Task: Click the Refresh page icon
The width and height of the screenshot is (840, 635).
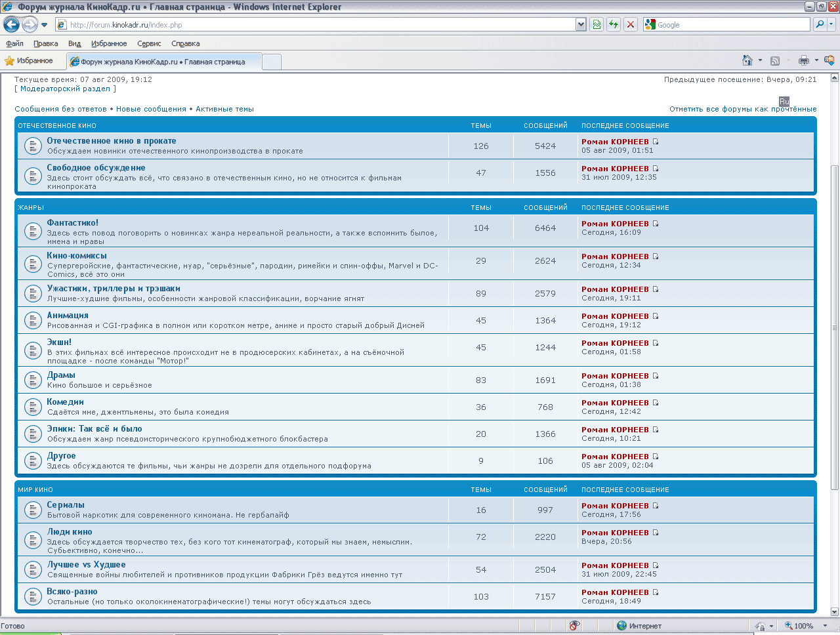Action: coord(614,25)
